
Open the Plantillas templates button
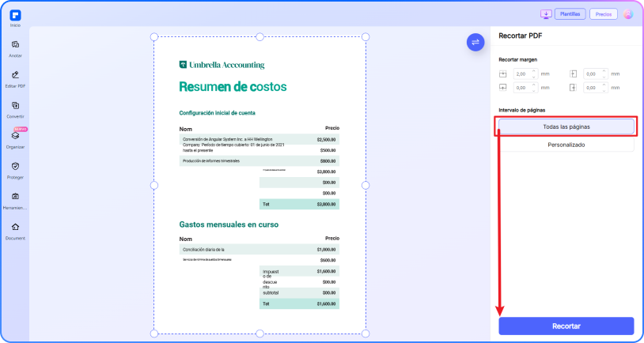(x=570, y=14)
